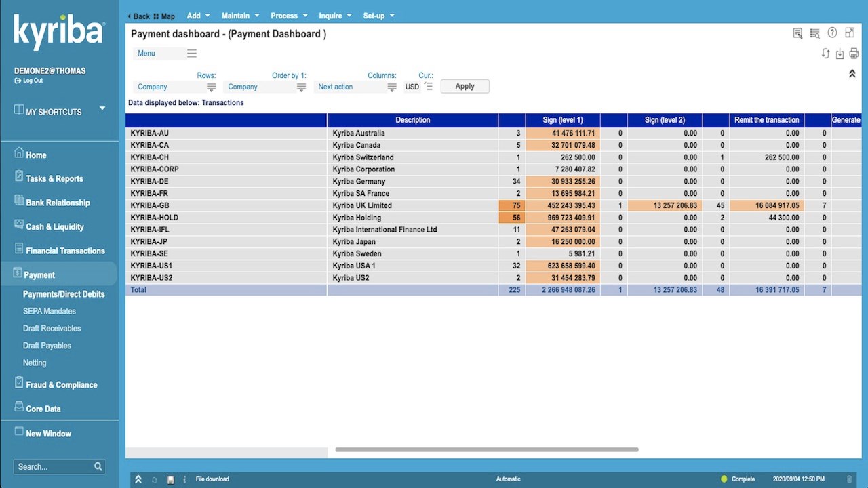
Task: Open the Maintain menu
Action: pos(240,16)
